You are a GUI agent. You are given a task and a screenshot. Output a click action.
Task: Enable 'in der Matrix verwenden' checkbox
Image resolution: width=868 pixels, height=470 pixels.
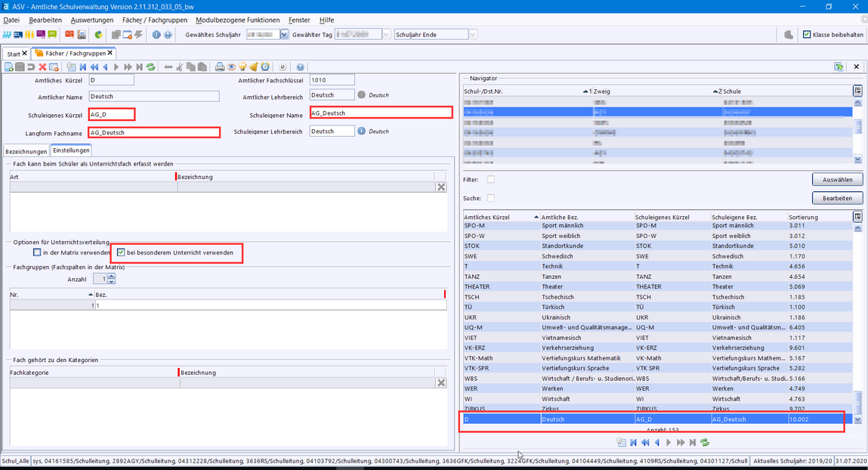click(x=37, y=252)
